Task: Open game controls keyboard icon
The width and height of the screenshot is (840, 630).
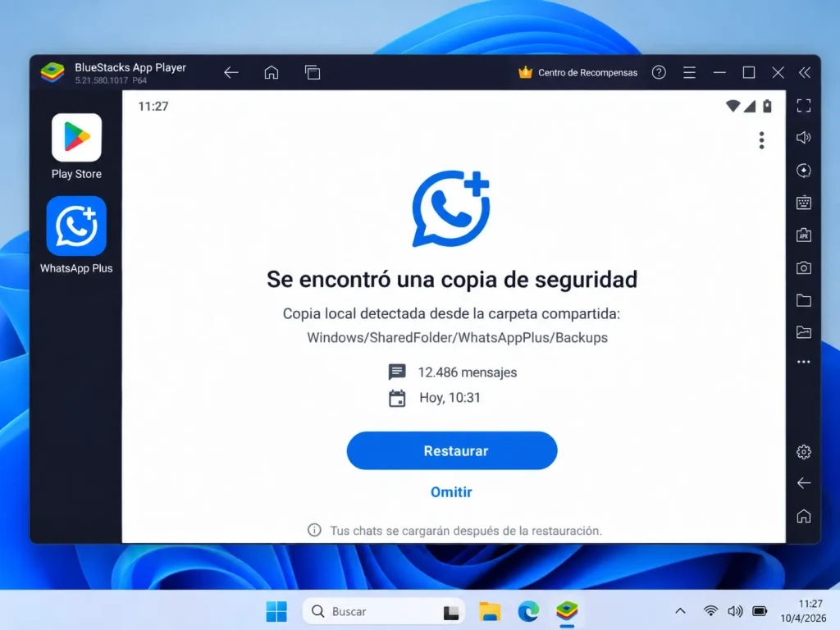Action: (804, 203)
